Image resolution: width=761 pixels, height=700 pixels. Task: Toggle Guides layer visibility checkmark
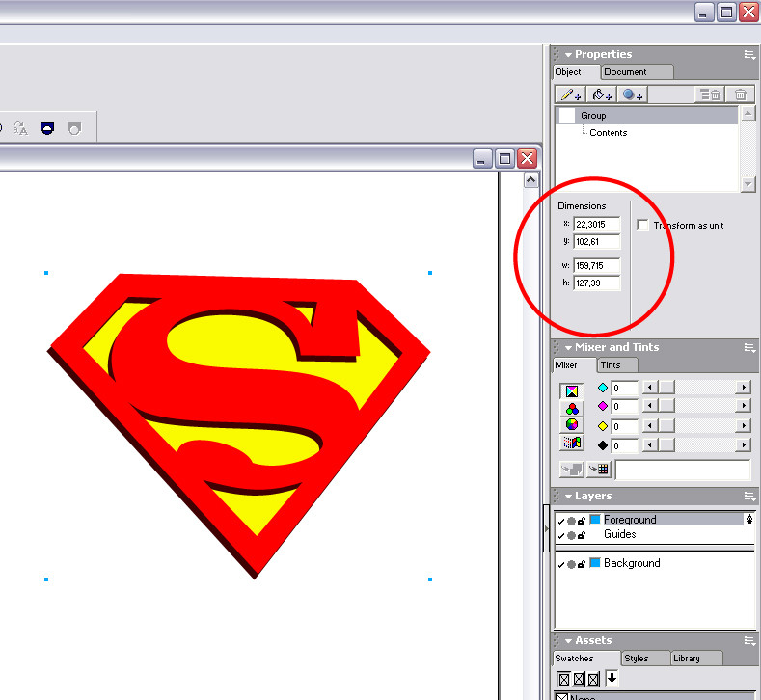(x=561, y=535)
